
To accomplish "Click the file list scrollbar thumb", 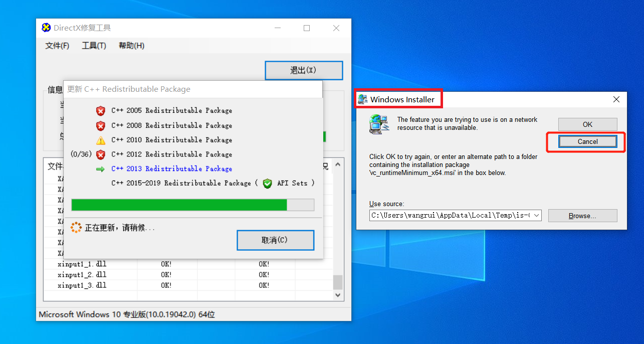I will click(338, 282).
